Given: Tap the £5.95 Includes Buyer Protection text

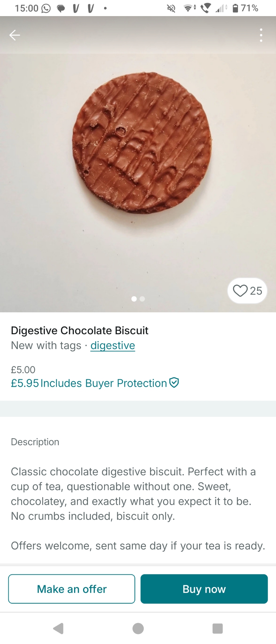Looking at the screenshot, I should pos(89,383).
